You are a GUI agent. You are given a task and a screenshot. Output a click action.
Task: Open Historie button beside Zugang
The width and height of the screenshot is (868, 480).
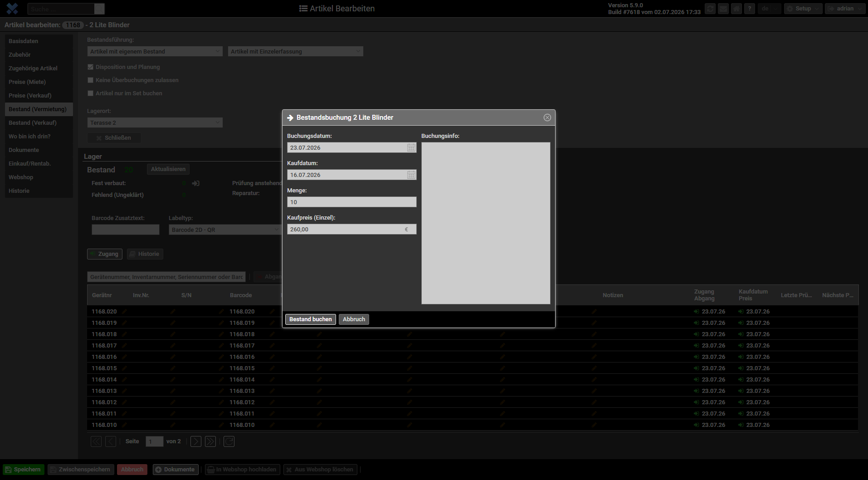pos(145,254)
